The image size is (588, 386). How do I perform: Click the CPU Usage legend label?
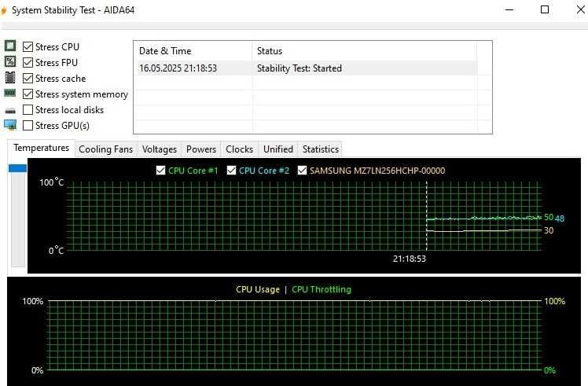pyautogui.click(x=258, y=289)
